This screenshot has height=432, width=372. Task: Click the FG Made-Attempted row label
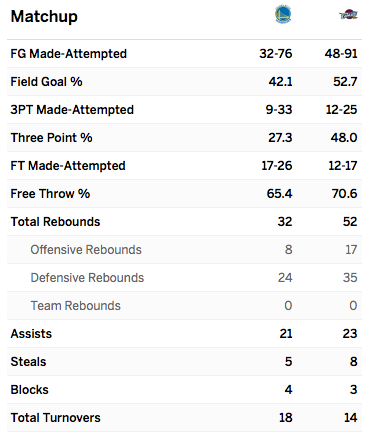pyautogui.click(x=69, y=54)
